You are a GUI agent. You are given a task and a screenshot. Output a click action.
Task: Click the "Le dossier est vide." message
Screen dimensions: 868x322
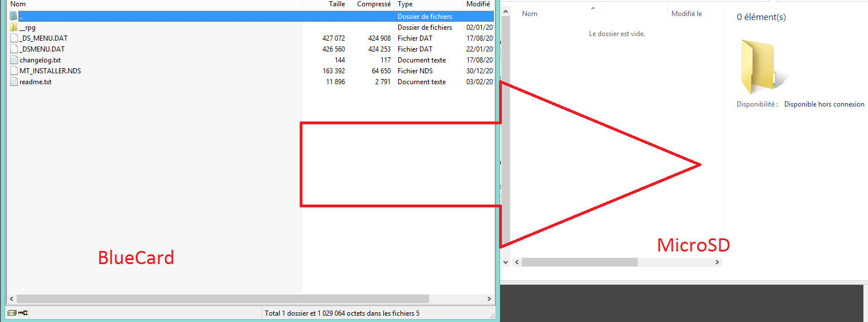(x=617, y=34)
